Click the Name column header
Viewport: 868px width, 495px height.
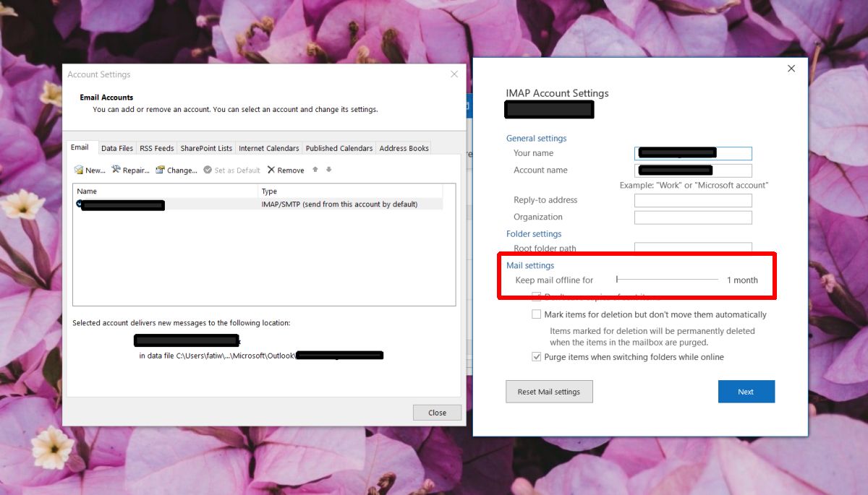point(166,191)
